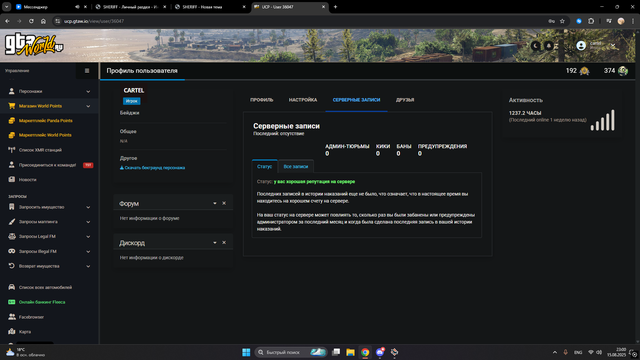
Task: Click the XMR radio tower icon
Action: tap(11, 150)
